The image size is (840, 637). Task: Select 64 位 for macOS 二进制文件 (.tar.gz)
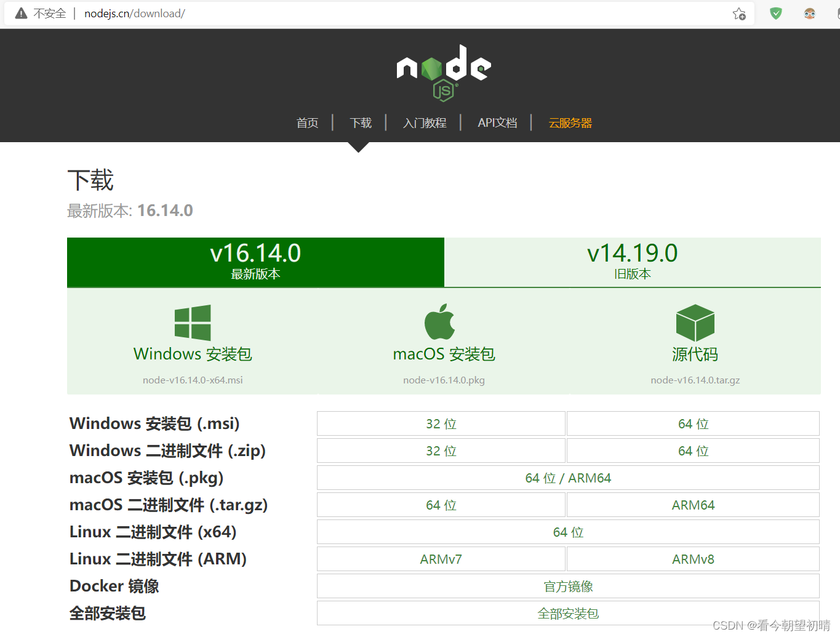click(441, 505)
